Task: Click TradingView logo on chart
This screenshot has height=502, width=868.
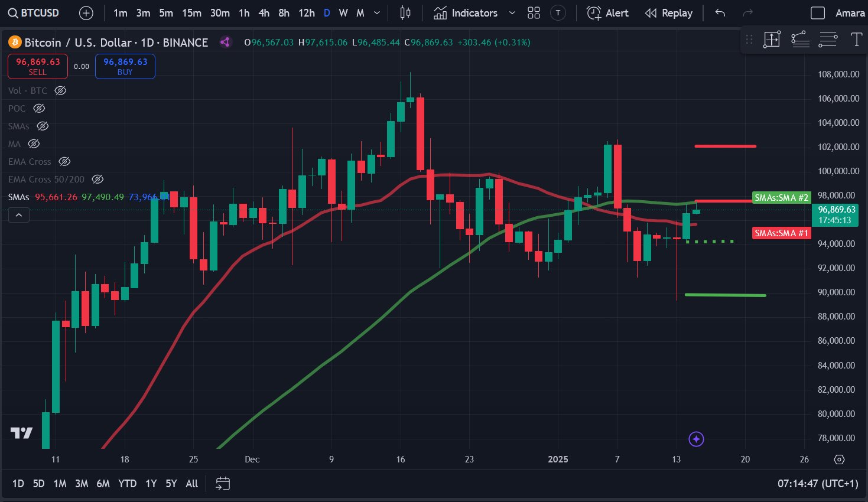Action: click(x=21, y=433)
